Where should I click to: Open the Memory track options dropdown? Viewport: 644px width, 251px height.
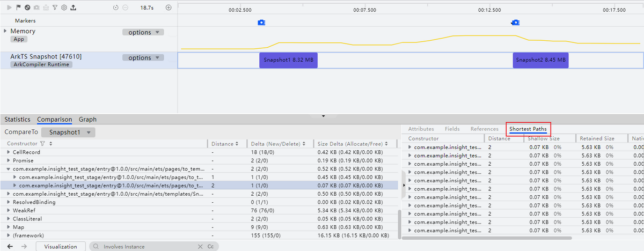[x=143, y=32]
